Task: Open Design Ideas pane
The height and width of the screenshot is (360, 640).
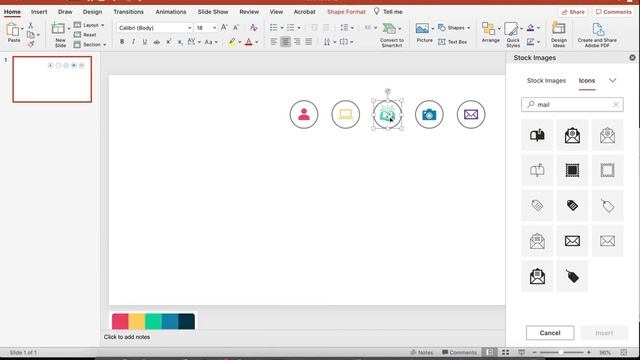Action: 558,35
